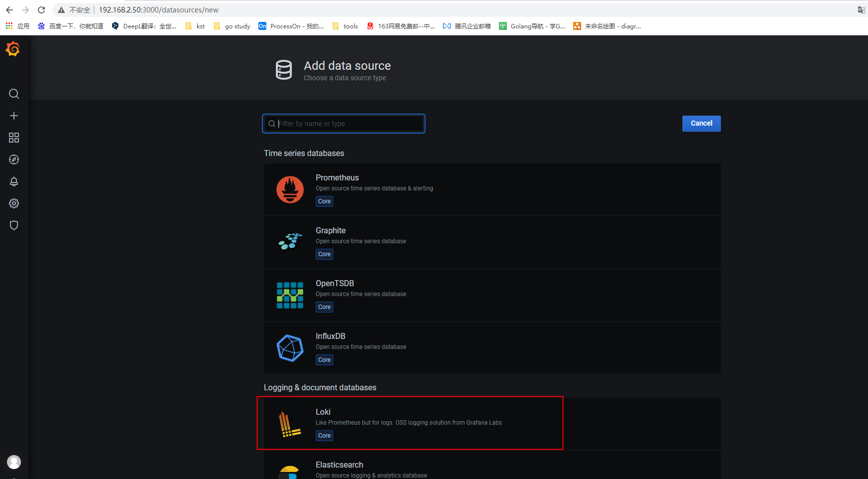Open the user profile avatar in sidebar
Screen dimensions: 868x479
tap(14, 462)
